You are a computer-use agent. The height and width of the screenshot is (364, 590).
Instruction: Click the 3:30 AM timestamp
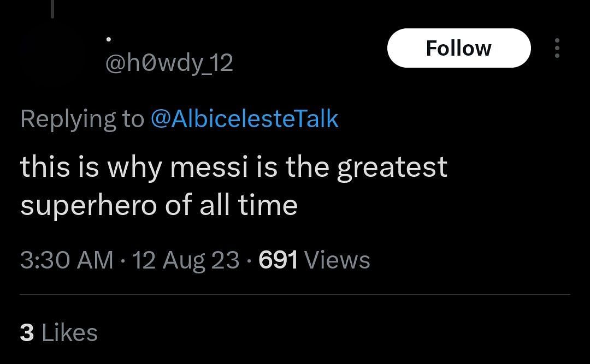point(67,260)
